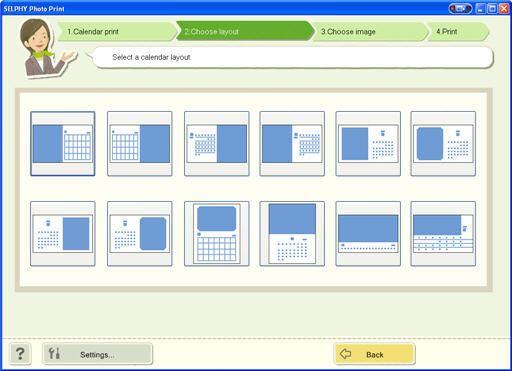Select small calendar left with rounded photo right
The image size is (512, 371).
pyautogui.click(x=140, y=234)
